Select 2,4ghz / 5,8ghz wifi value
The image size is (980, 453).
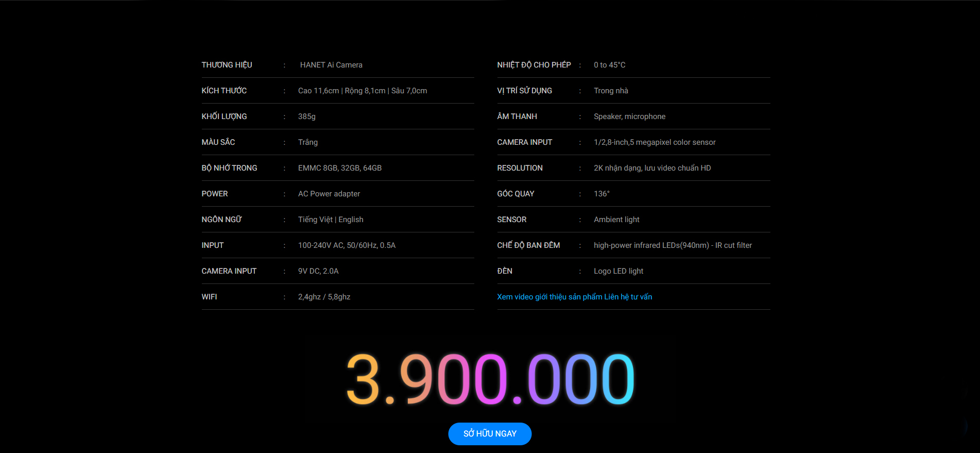coord(324,297)
